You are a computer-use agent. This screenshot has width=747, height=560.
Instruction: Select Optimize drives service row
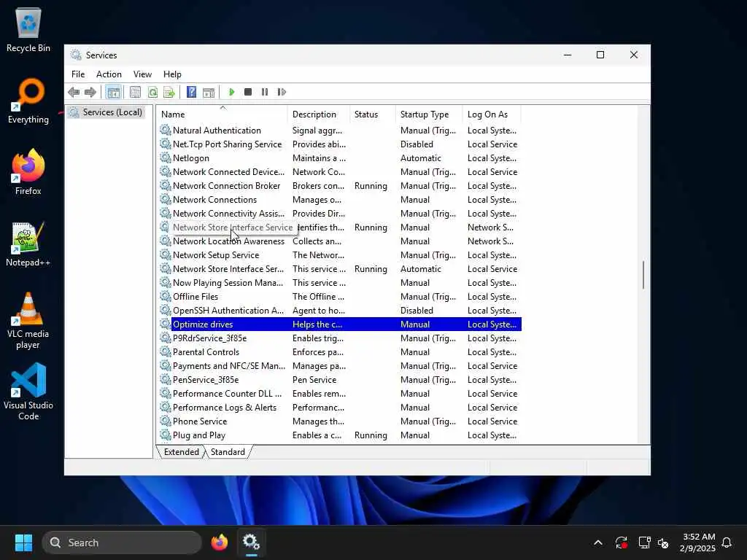click(340, 324)
